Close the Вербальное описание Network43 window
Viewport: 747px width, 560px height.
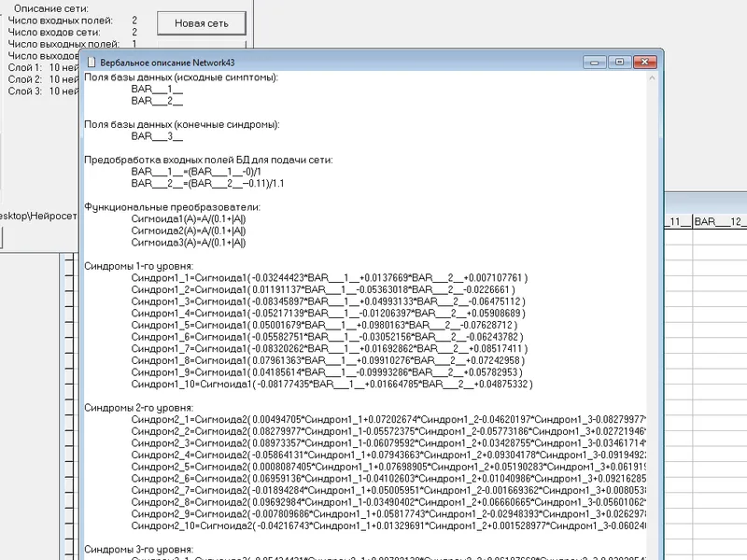pyautogui.click(x=644, y=62)
